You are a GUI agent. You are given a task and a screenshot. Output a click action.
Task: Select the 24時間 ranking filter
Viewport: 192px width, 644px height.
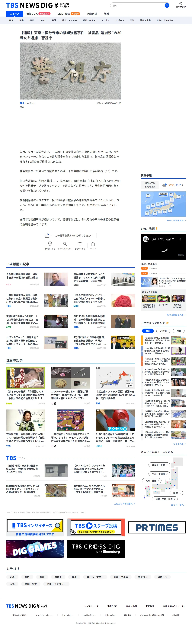tap(163, 331)
